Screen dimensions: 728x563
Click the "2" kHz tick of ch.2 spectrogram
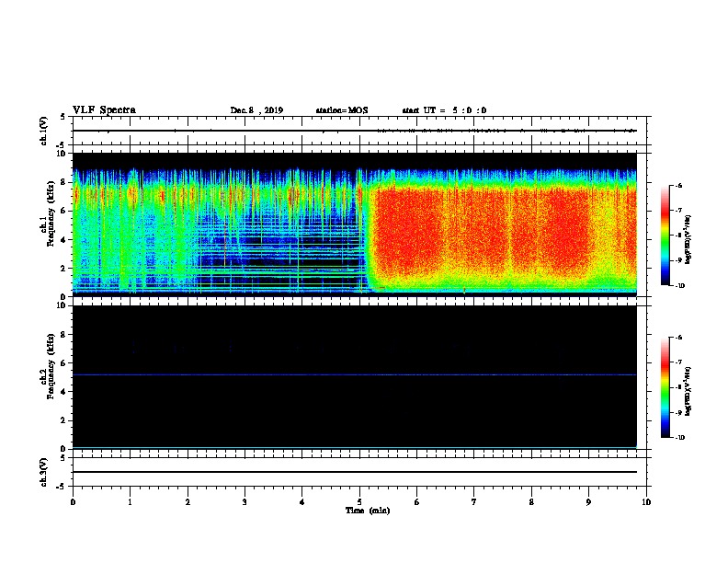tap(64, 420)
